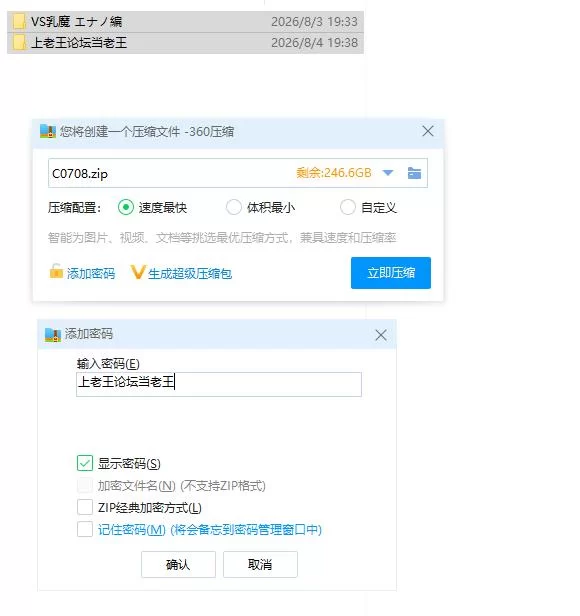Browse for the destination folder icon
The width and height of the screenshot is (580, 616).
[x=414, y=173]
